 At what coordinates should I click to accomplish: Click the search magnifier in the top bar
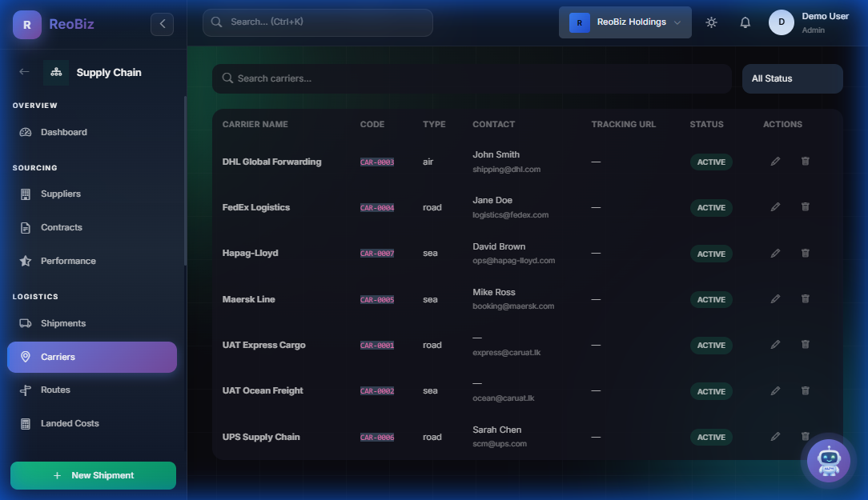(216, 22)
